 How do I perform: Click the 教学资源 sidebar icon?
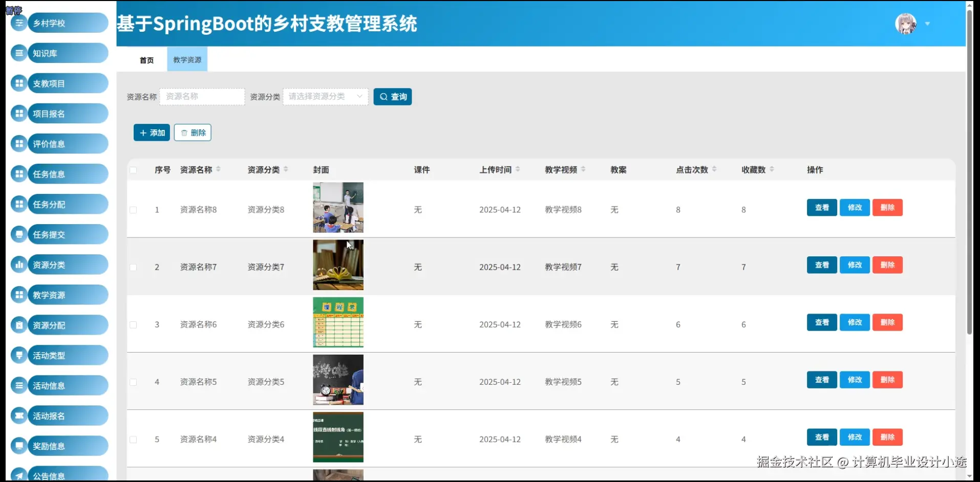[19, 295]
